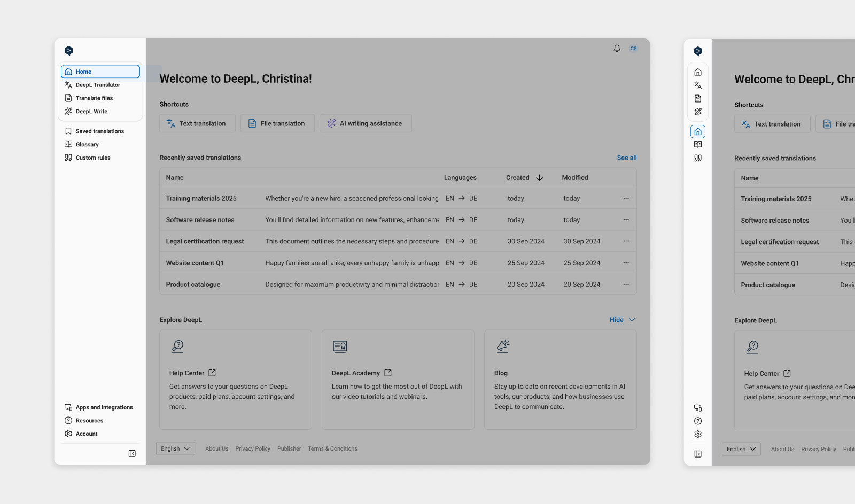
Task: Collapse Explore DeepL with the Hide chevron
Action: (623, 320)
